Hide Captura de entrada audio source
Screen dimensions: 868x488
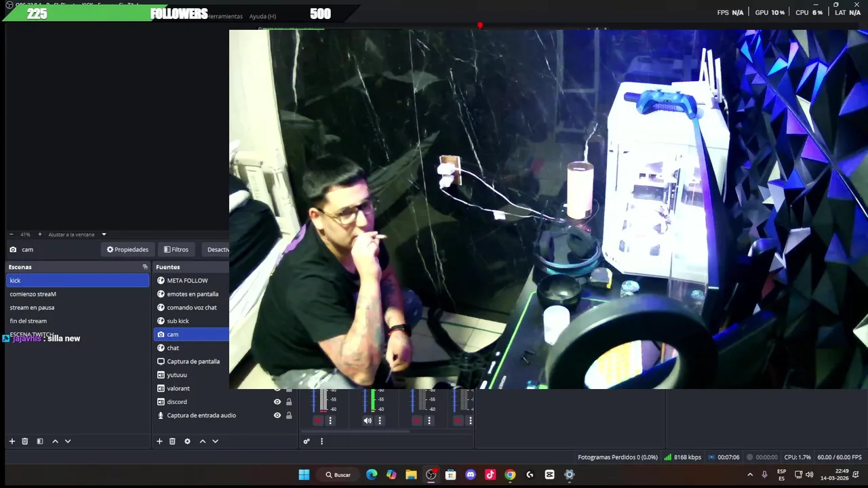(277, 415)
